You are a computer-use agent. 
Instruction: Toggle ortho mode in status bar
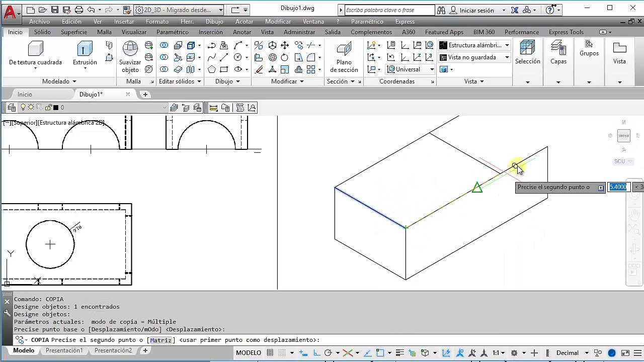pos(316,353)
